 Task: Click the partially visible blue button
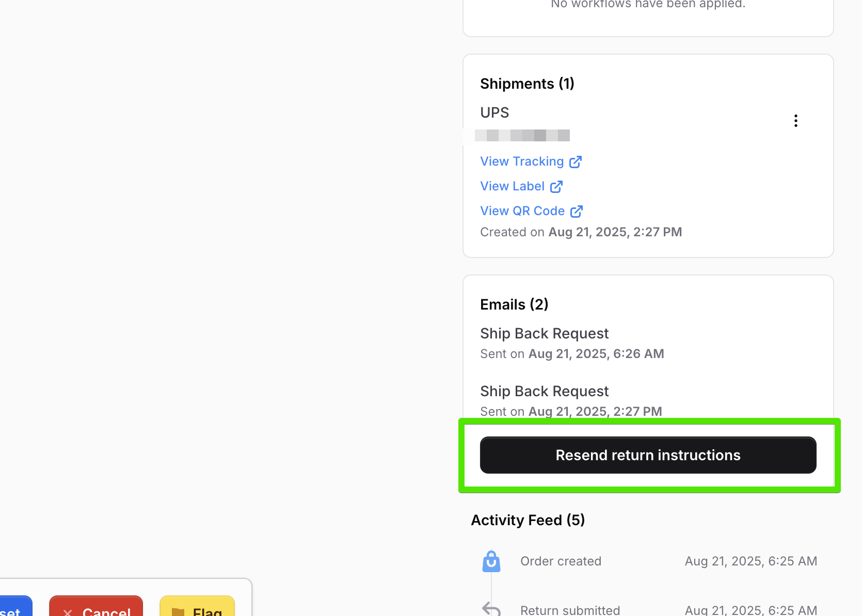15,608
